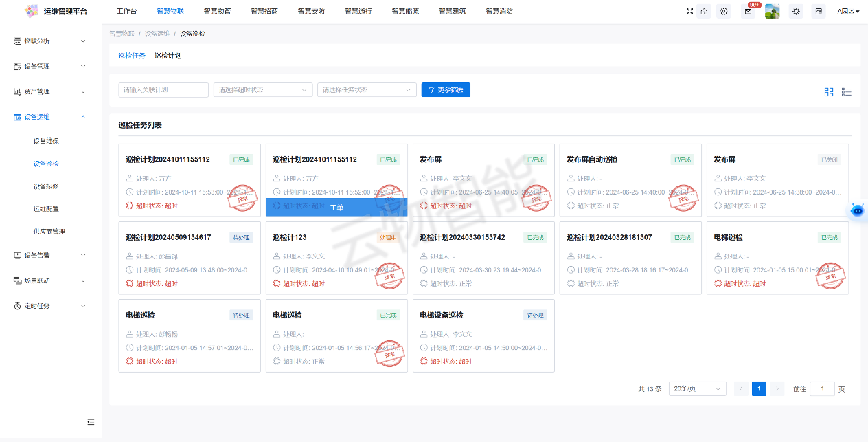Go to previous page arrow
The height and width of the screenshot is (442, 868).
coord(741,389)
